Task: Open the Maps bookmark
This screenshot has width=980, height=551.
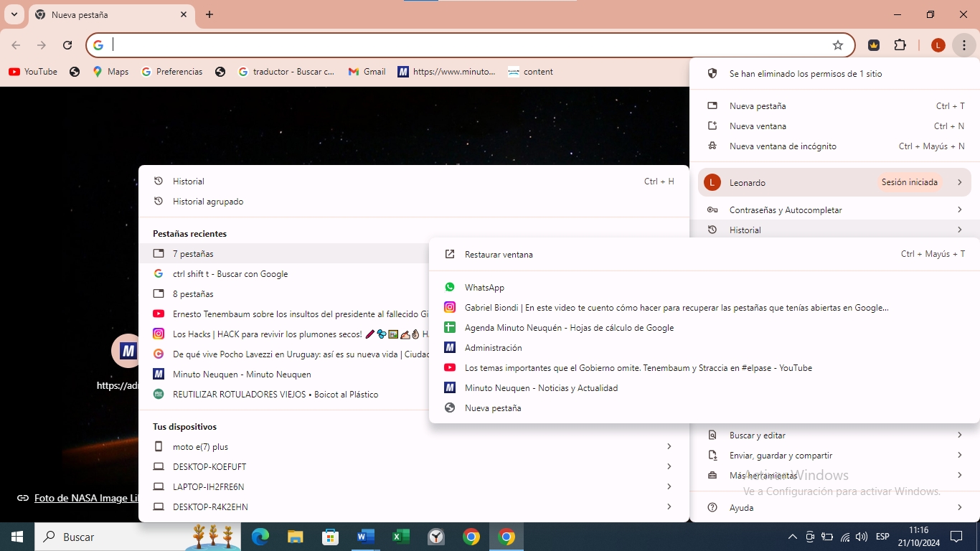Action: (110, 72)
